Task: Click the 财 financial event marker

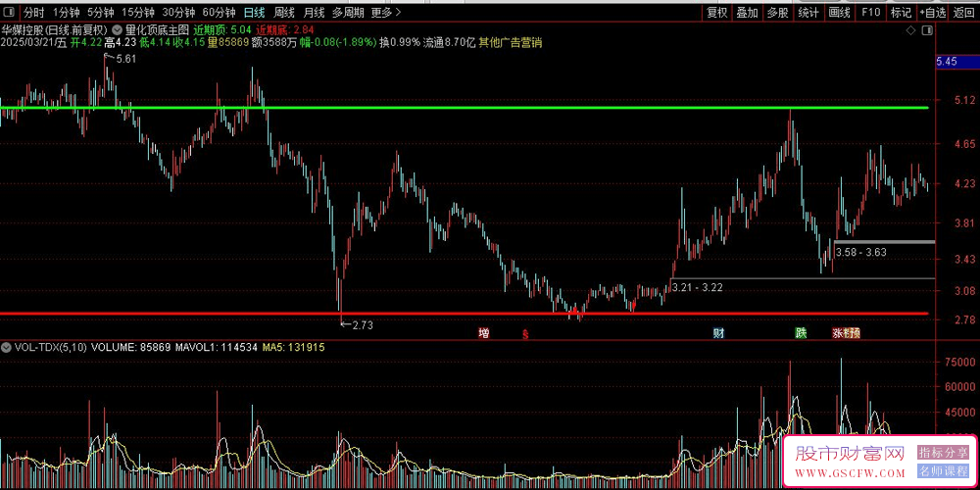Action: tap(718, 333)
